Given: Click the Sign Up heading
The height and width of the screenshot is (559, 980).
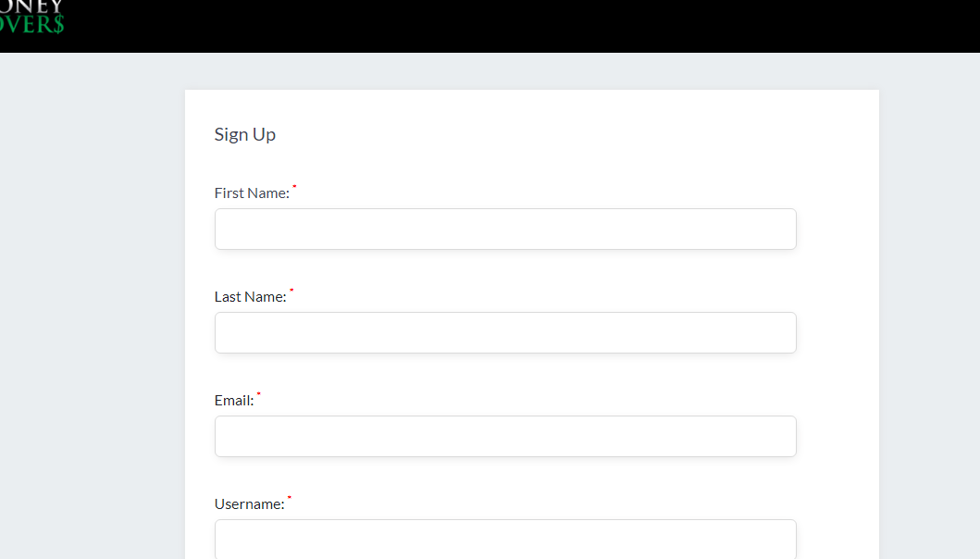Looking at the screenshot, I should [245, 134].
